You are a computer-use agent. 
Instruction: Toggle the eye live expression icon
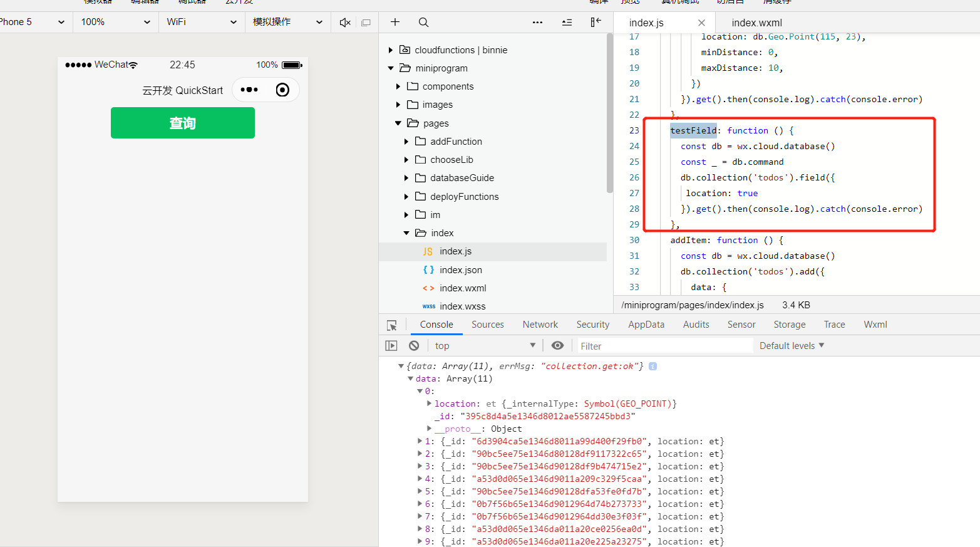[x=557, y=346]
